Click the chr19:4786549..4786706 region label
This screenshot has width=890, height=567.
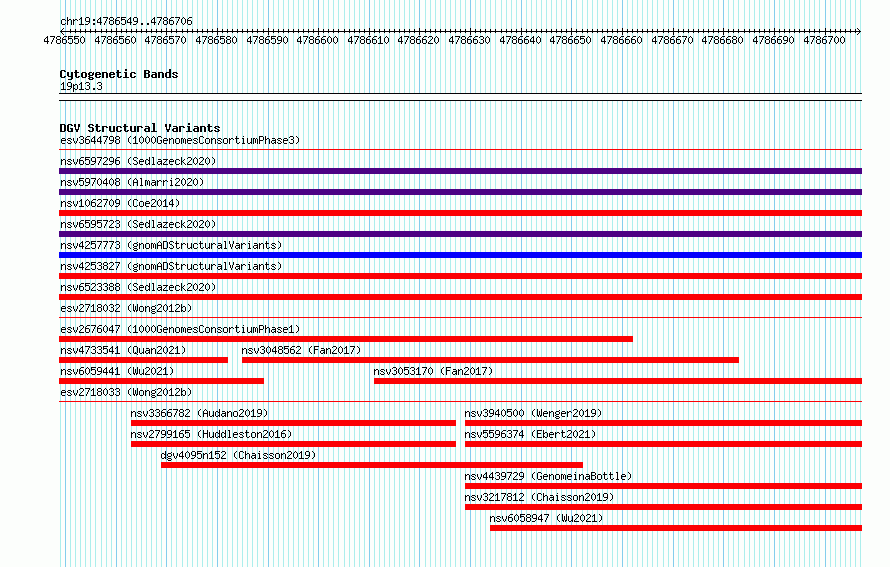click(126, 21)
